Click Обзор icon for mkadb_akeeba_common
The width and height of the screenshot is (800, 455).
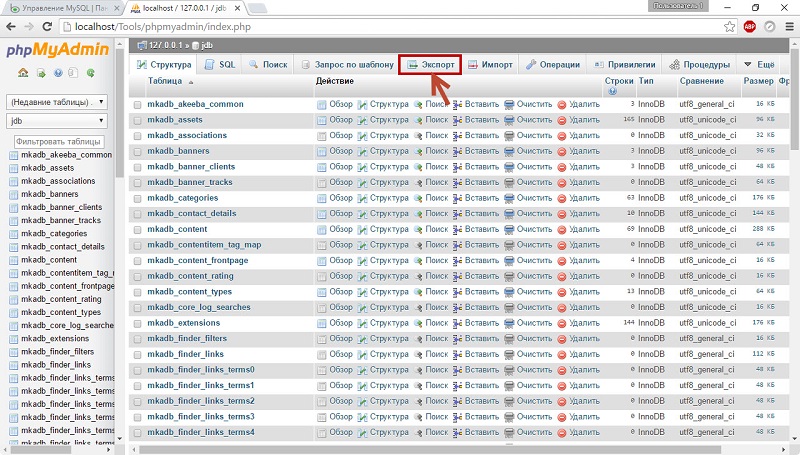(321, 105)
